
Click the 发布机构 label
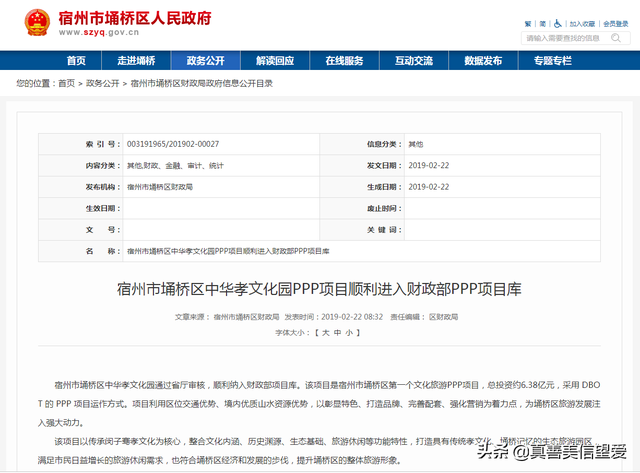tap(103, 187)
